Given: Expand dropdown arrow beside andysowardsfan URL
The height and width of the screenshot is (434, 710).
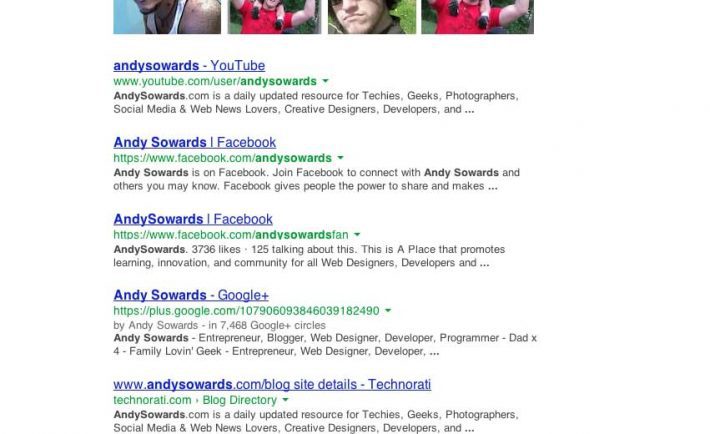Looking at the screenshot, I should pos(357,235).
